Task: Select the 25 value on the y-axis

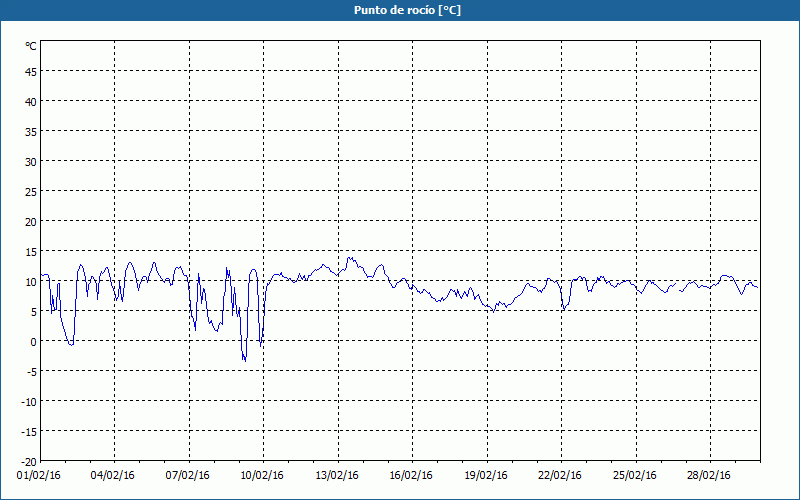Action: [31, 192]
